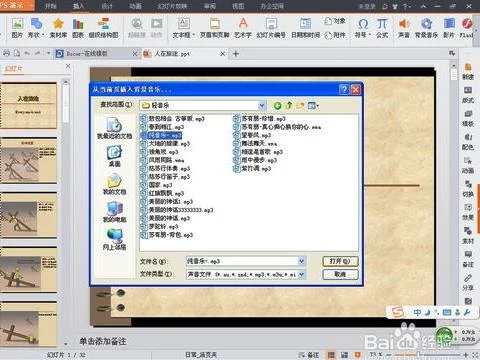Click 取消 to cancel the dialog
This screenshot has width=480, height=360.
point(340,274)
